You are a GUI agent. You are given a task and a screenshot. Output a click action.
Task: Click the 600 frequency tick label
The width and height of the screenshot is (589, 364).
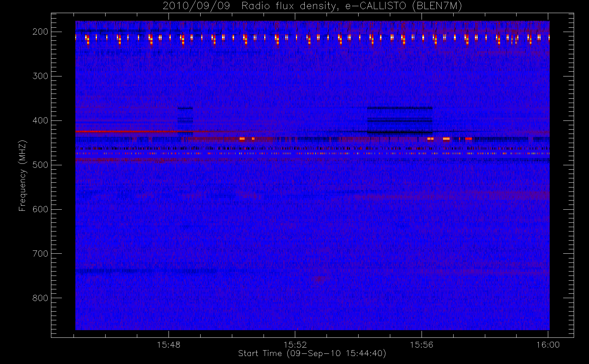coord(40,209)
